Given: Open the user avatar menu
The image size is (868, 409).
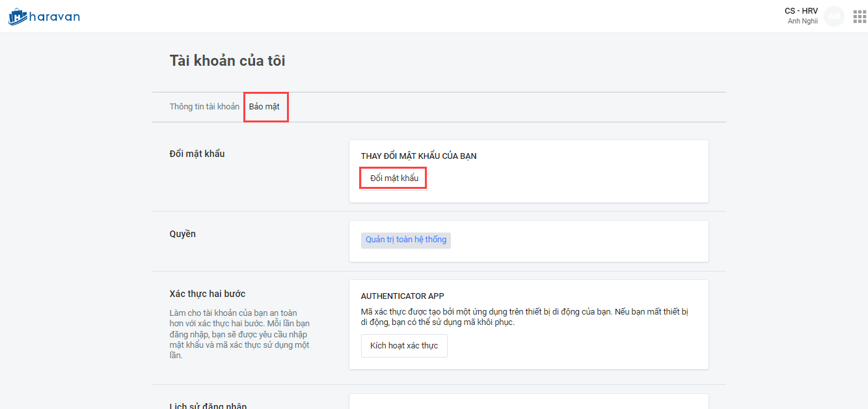Looking at the screenshot, I should (x=834, y=16).
